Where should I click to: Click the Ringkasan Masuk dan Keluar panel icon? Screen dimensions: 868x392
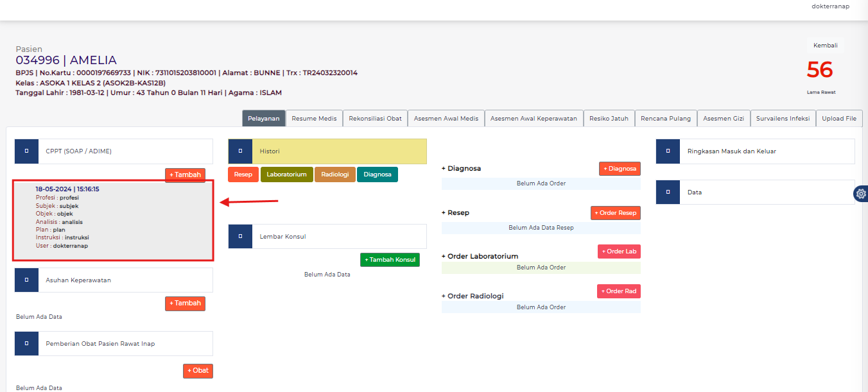[668, 151]
